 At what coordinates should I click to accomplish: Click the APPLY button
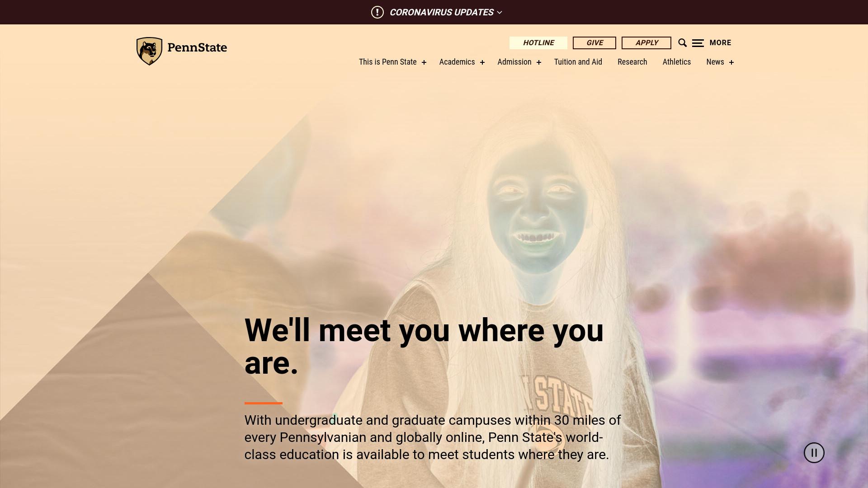coord(646,43)
